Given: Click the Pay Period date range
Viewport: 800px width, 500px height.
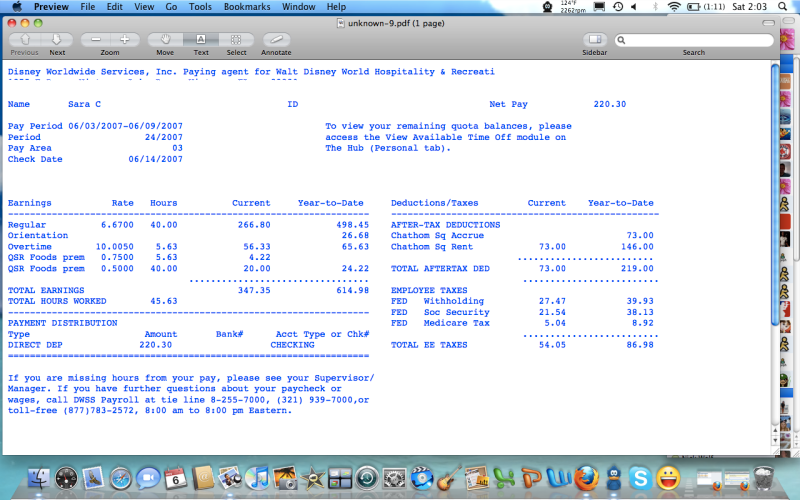Looking at the screenshot, I should coord(126,126).
